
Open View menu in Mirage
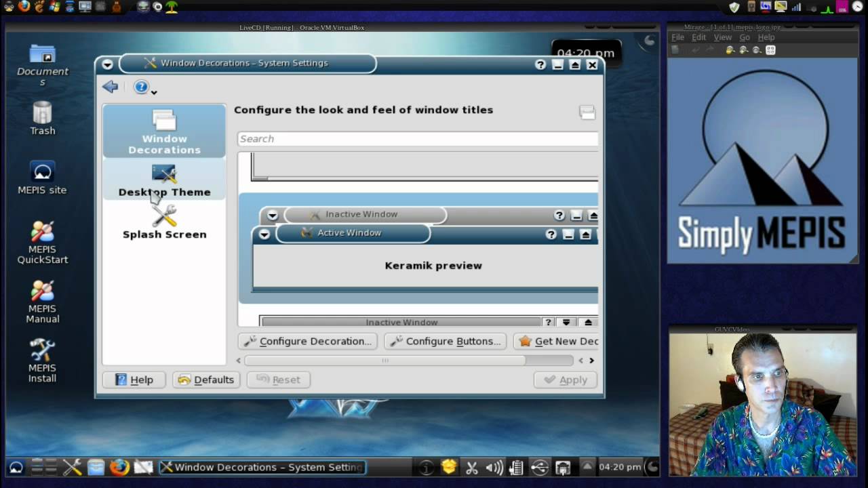pos(723,37)
